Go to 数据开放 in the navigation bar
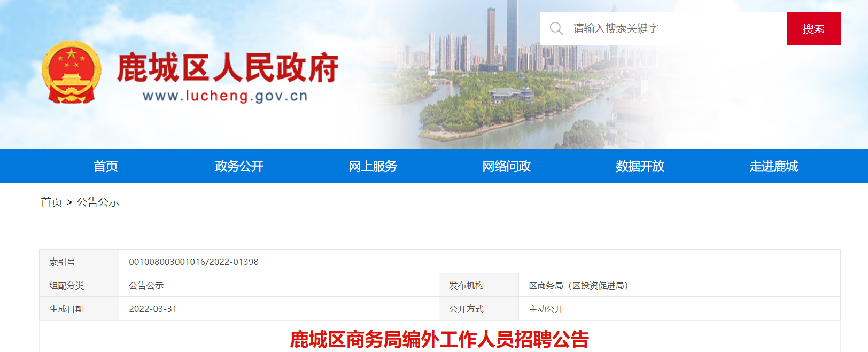The width and height of the screenshot is (868, 352). coord(640,166)
